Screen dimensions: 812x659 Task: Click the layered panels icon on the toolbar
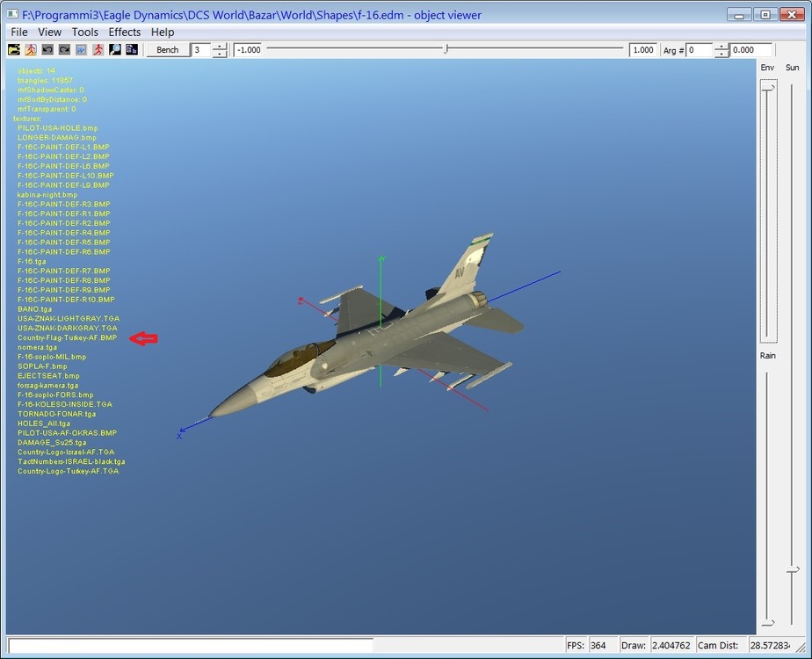click(x=130, y=50)
